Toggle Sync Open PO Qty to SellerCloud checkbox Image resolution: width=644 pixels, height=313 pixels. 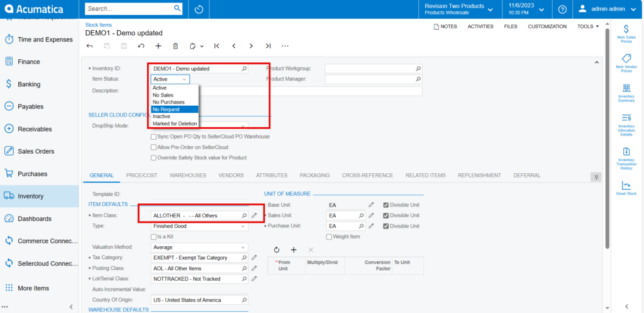coord(153,137)
